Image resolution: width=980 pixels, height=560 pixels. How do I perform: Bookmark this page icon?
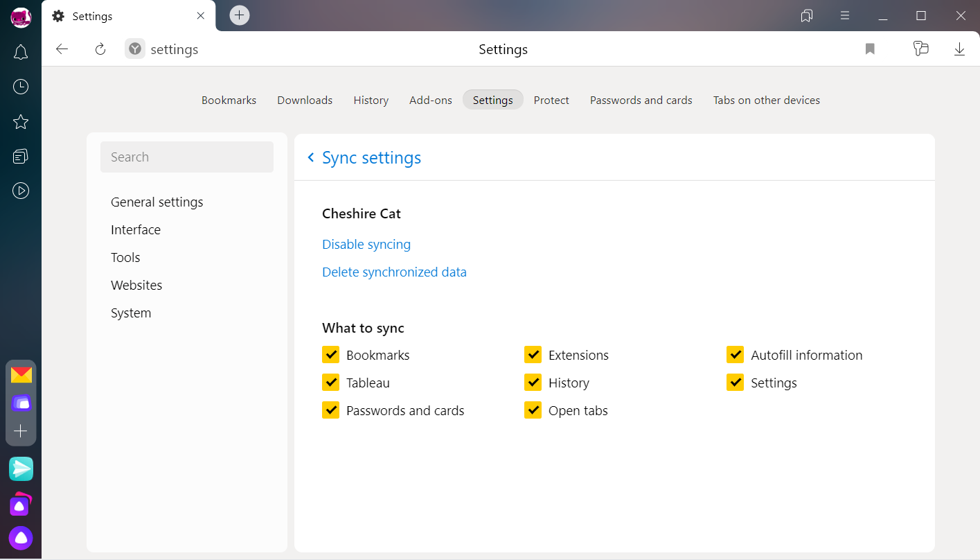coord(870,49)
